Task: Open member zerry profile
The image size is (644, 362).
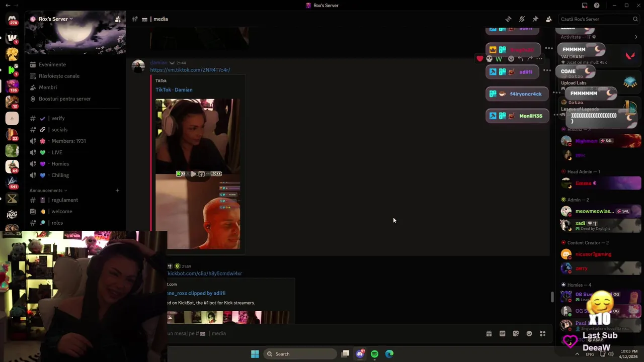Action: click(601, 268)
